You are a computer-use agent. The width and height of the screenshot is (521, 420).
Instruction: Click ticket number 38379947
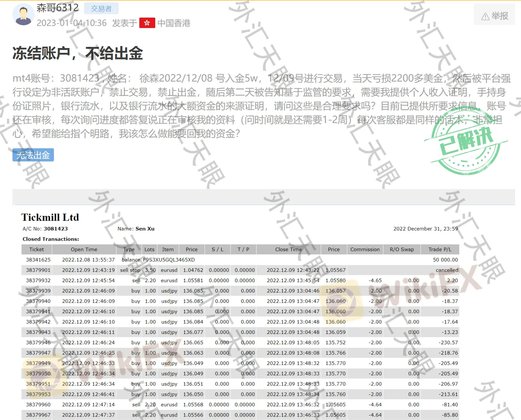click(38, 353)
